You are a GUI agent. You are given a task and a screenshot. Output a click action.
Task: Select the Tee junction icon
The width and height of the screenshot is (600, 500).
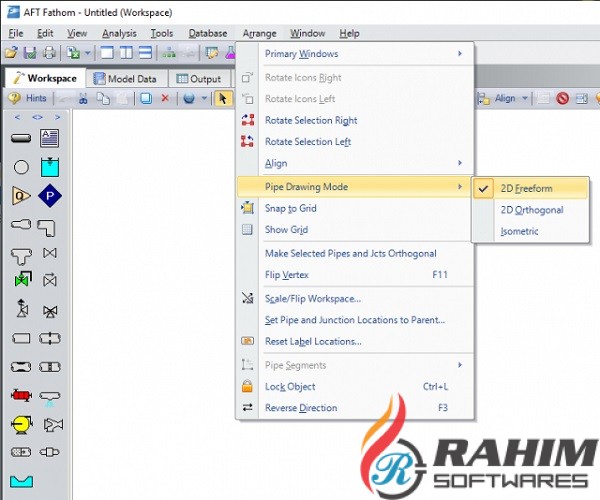click(21, 256)
